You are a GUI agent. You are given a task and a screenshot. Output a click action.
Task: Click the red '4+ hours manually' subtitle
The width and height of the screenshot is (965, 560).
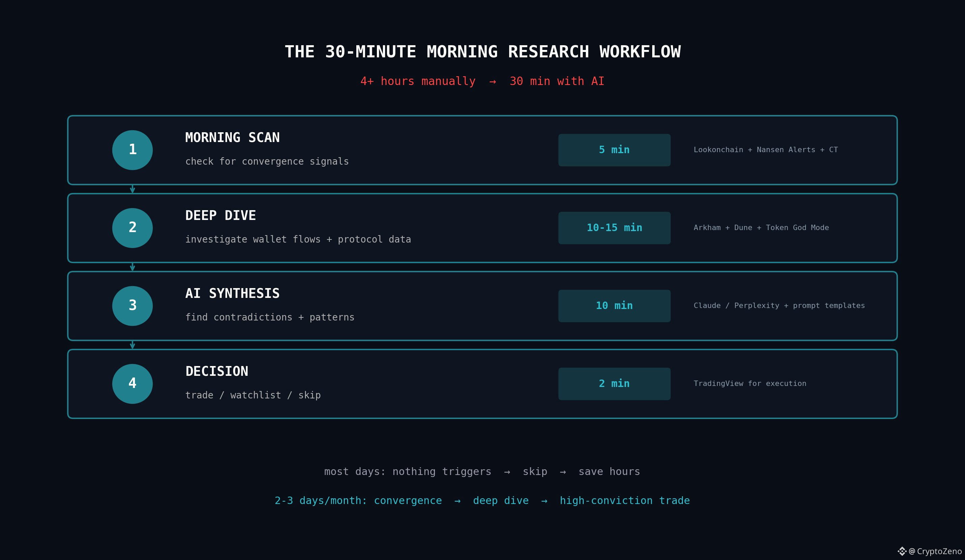point(417,81)
